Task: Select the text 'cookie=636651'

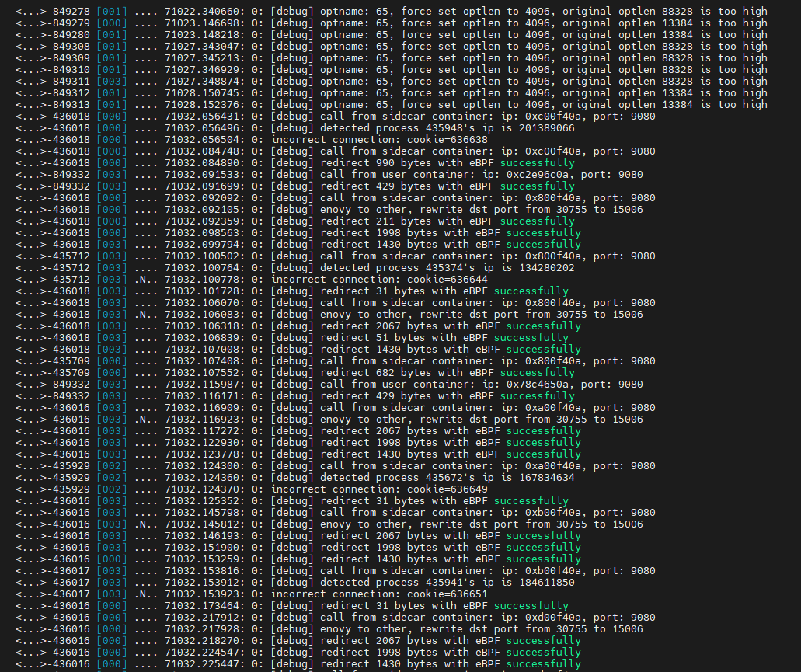Action: click(x=447, y=594)
